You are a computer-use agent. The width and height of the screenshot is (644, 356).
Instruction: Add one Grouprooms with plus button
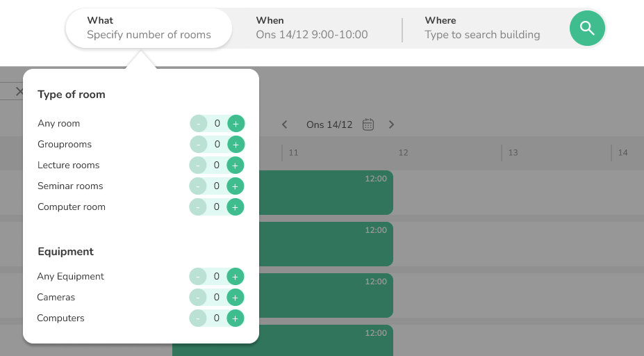tap(236, 145)
